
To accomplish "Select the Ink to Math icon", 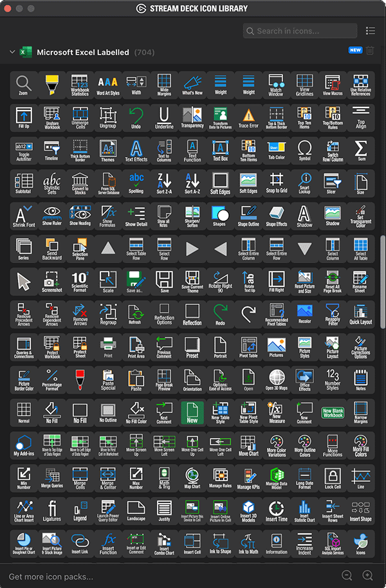I will pyautogui.click(x=248, y=544).
